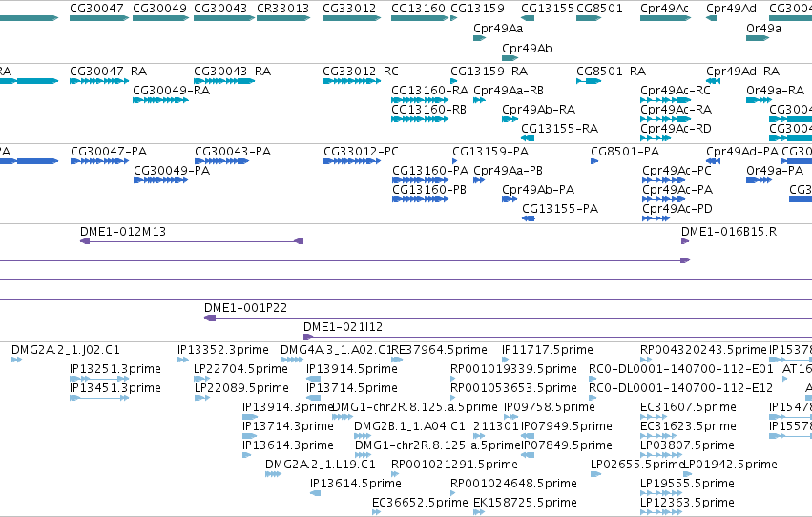The width and height of the screenshot is (812, 517).
Task: Select the Cpr49Ac gene label
Action: click(x=664, y=9)
